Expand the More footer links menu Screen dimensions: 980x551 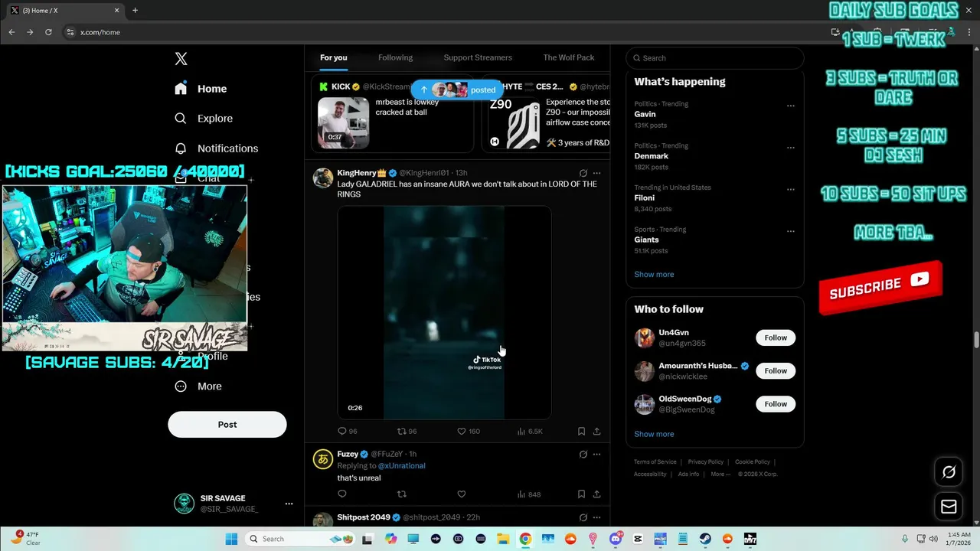pyautogui.click(x=720, y=474)
